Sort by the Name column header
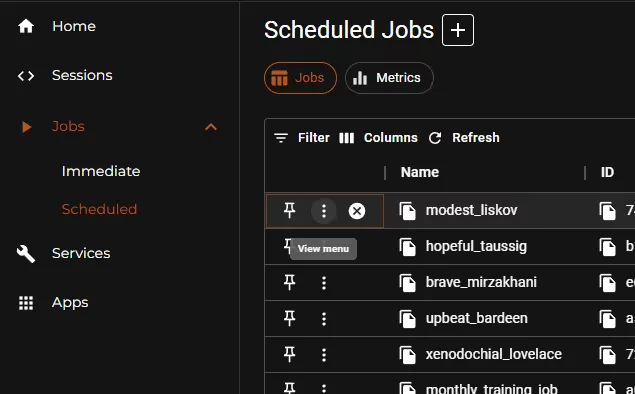 (420, 173)
